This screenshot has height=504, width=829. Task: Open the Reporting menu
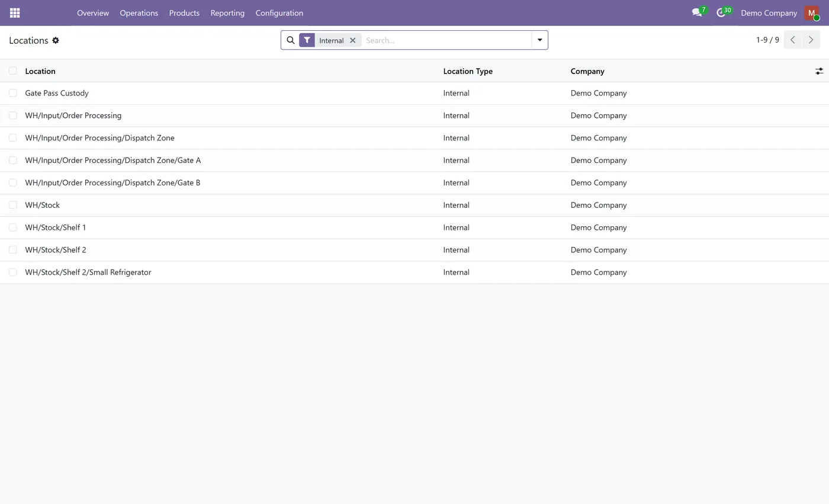click(x=227, y=13)
